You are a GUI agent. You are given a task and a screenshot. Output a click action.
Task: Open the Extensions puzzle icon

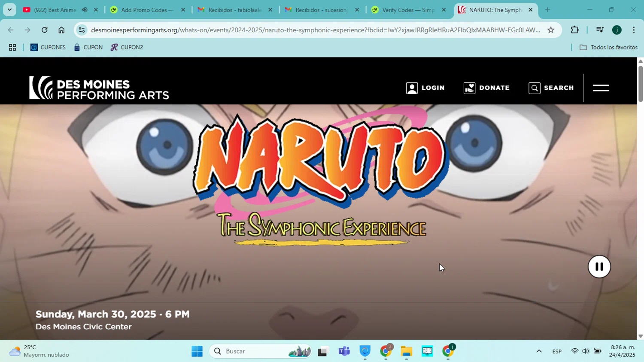click(x=574, y=30)
